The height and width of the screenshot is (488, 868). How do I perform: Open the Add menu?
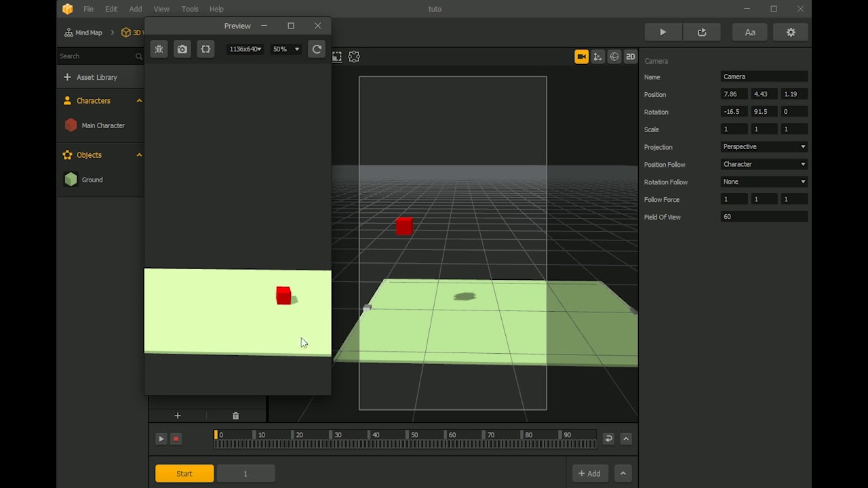click(136, 9)
